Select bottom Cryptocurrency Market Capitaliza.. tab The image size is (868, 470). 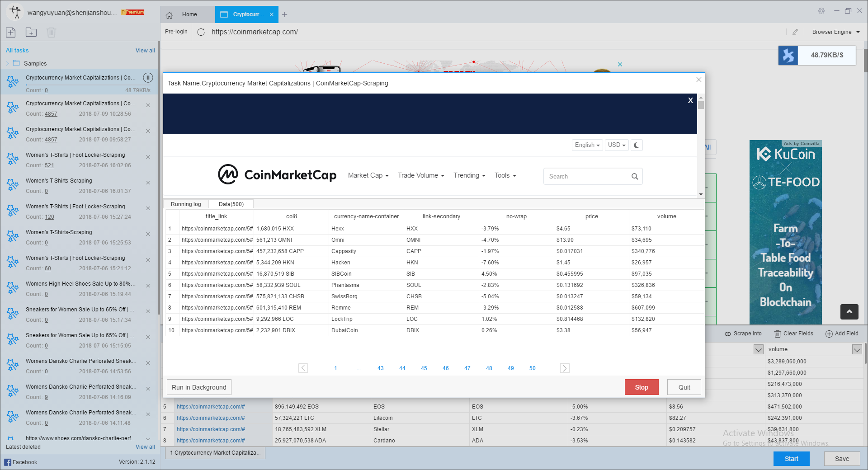(x=215, y=453)
